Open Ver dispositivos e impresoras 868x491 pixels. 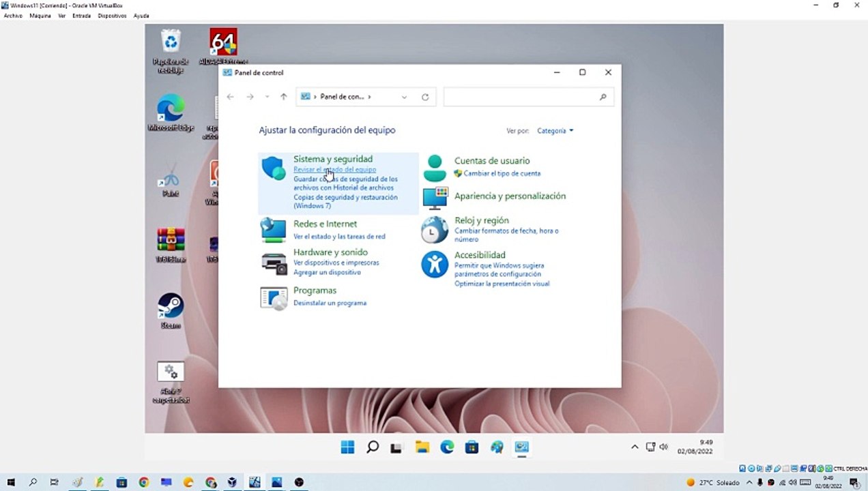336,263
